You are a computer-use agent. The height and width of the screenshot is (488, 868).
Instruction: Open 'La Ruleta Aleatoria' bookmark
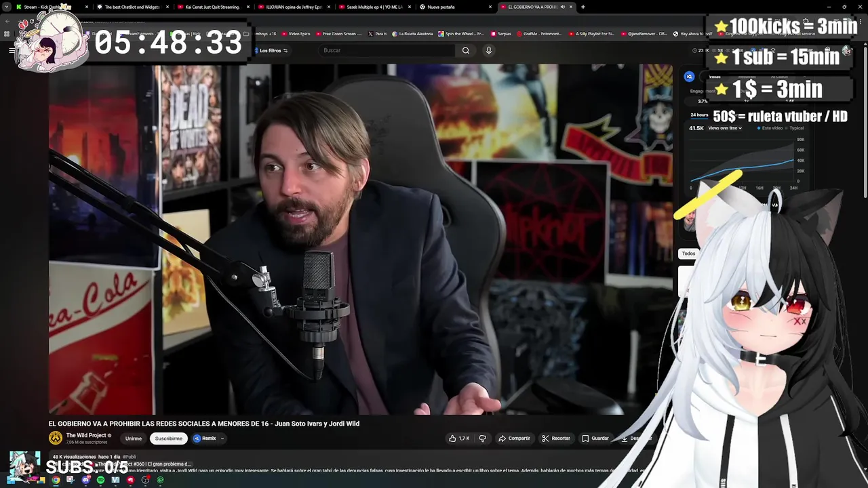[412, 33]
